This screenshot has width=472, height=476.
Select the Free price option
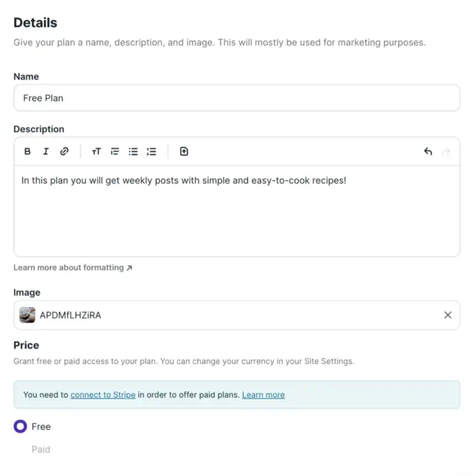tap(20, 426)
